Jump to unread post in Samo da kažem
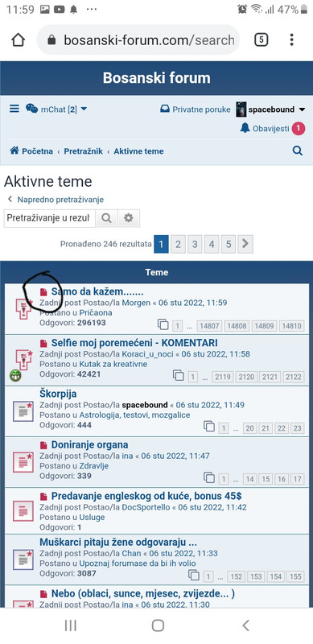Screen dimensions: 313x644 (x=43, y=292)
